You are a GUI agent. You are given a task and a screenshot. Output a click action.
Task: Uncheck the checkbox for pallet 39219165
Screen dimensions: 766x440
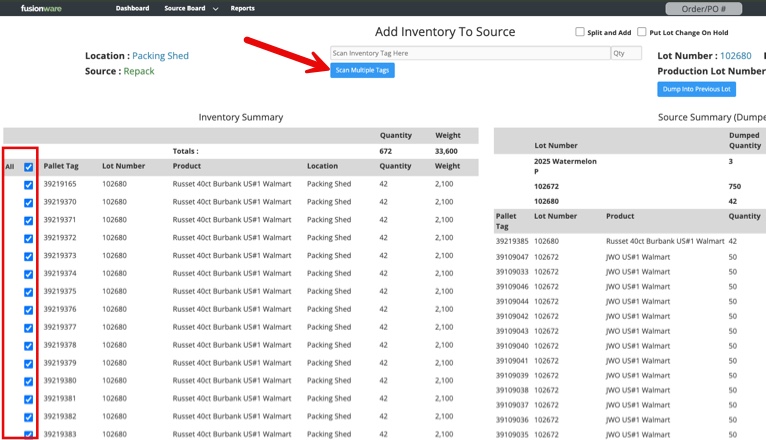coord(29,185)
